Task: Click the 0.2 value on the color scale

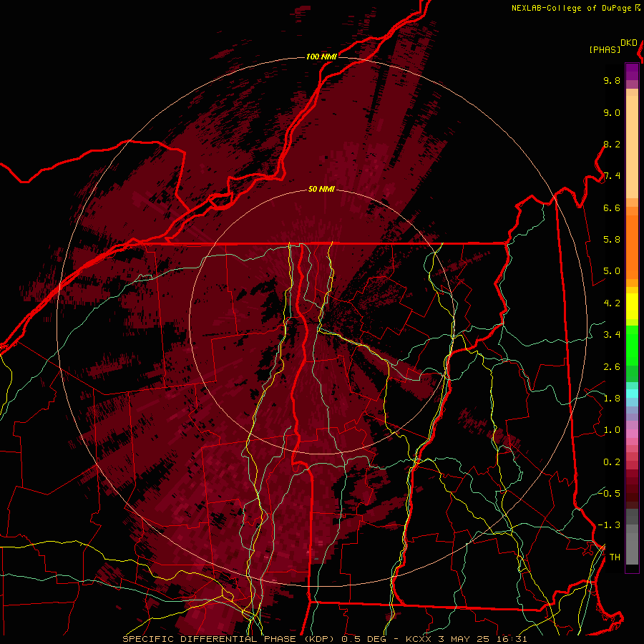Action: [612, 462]
